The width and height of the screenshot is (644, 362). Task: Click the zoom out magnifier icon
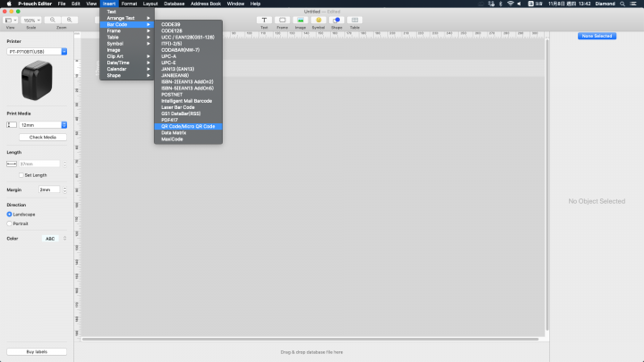pos(53,20)
